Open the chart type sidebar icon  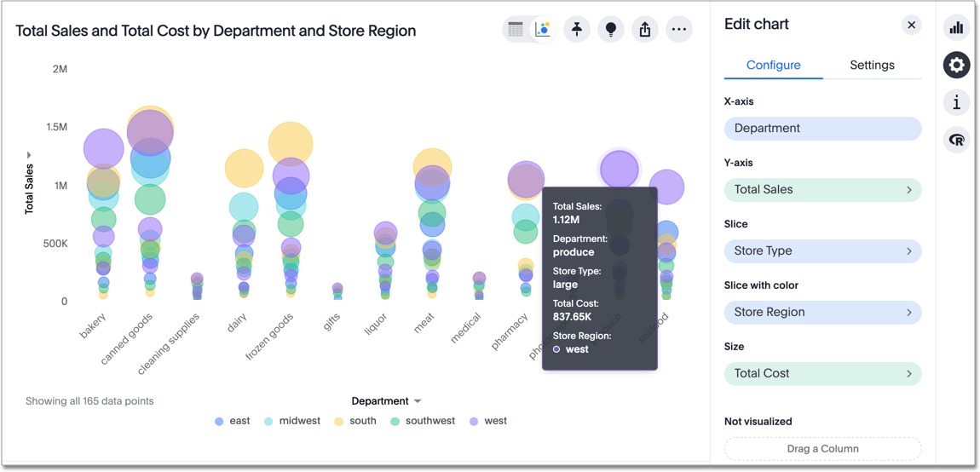tap(956, 27)
